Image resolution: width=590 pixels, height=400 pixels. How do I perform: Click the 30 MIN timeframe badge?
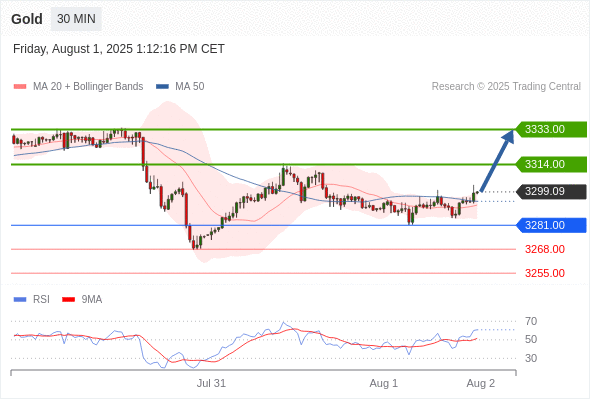76,19
